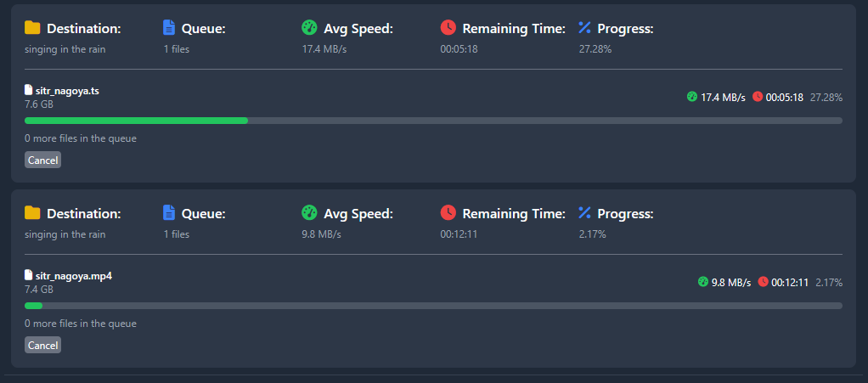The height and width of the screenshot is (383, 868).
Task: Click the green Avg Speed gauge icon in second card
Action: click(x=309, y=212)
